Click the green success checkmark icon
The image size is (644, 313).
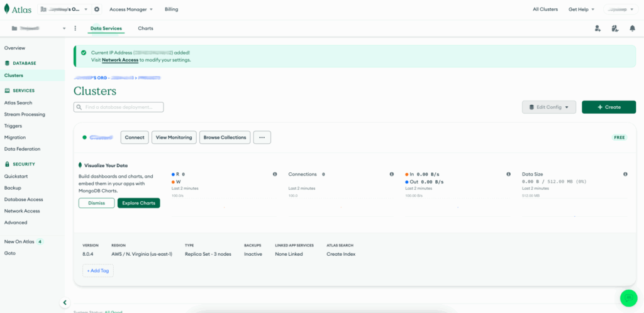point(84,53)
